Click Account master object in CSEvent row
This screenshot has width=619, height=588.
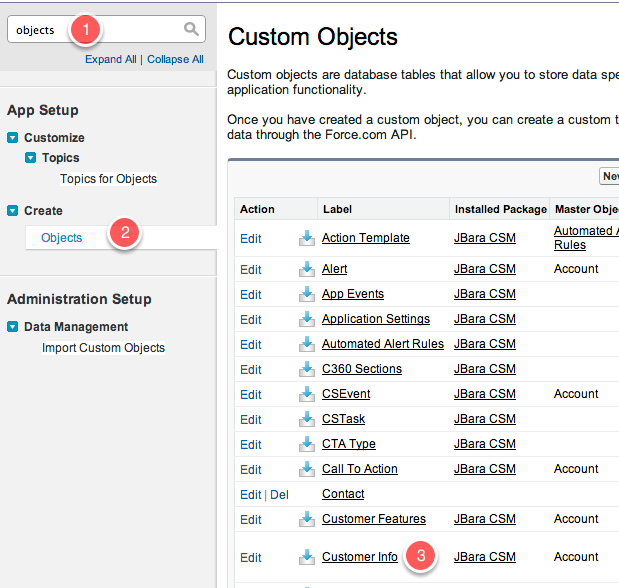click(576, 394)
